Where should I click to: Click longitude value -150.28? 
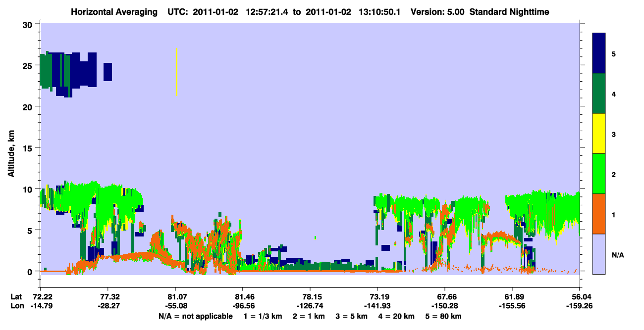tap(444, 306)
